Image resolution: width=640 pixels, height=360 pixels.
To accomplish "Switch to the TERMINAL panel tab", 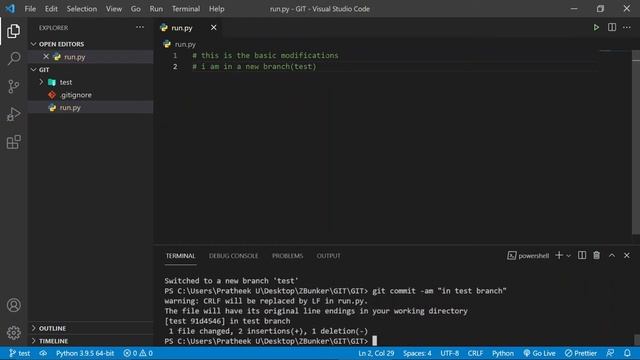I will pos(180,256).
